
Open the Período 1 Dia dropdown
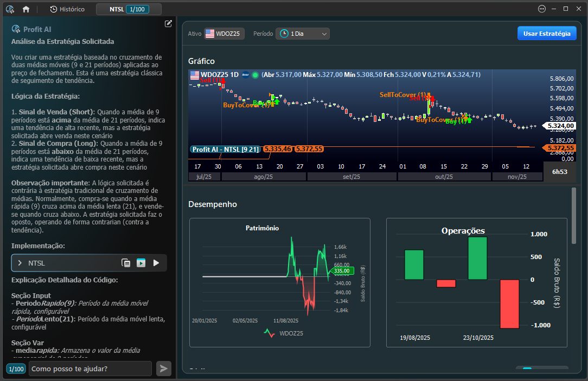(303, 34)
